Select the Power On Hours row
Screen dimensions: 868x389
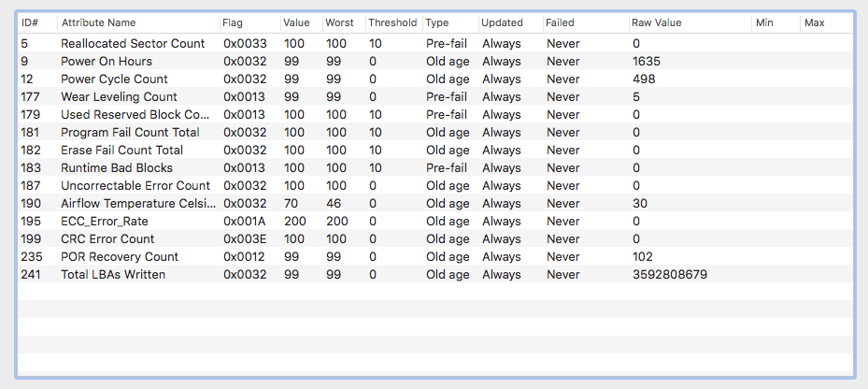coord(435,61)
